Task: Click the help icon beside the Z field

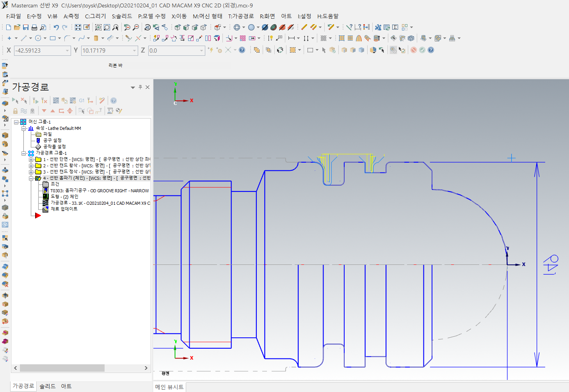Action: (242, 50)
